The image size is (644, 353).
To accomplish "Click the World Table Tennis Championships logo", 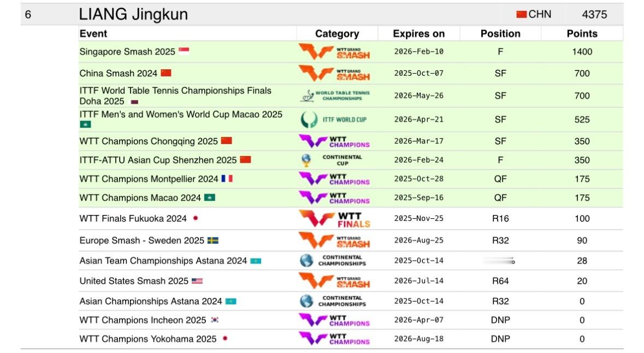I will tap(335, 95).
